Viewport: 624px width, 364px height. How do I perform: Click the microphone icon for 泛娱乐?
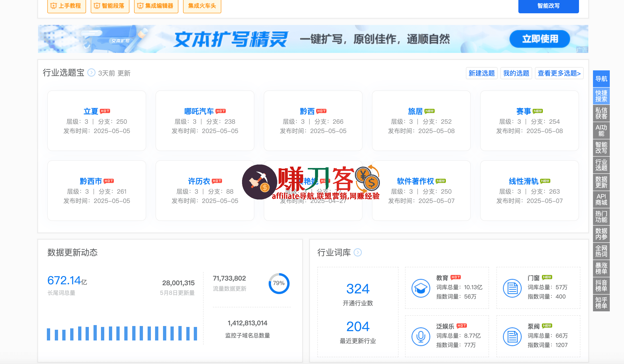(420, 337)
